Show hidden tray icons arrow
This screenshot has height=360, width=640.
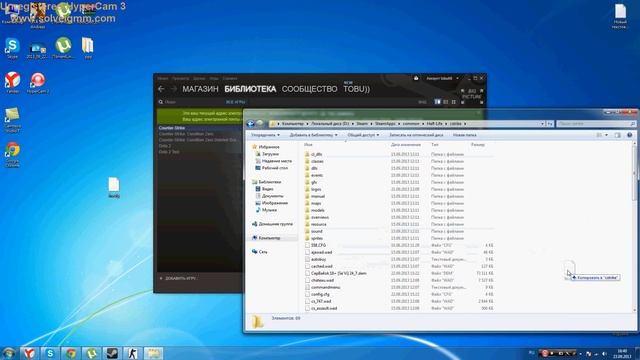[x=580, y=353]
